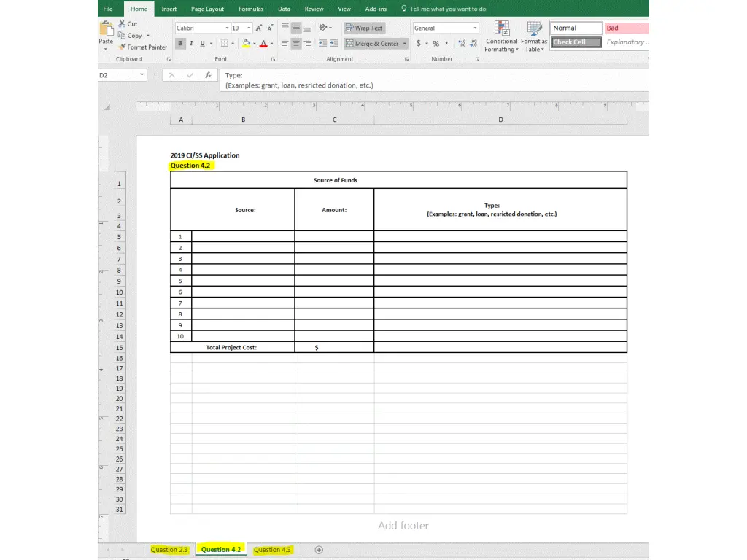This screenshot has height=560, width=747.
Task: Apply Explanatory cell style
Action: click(x=627, y=42)
